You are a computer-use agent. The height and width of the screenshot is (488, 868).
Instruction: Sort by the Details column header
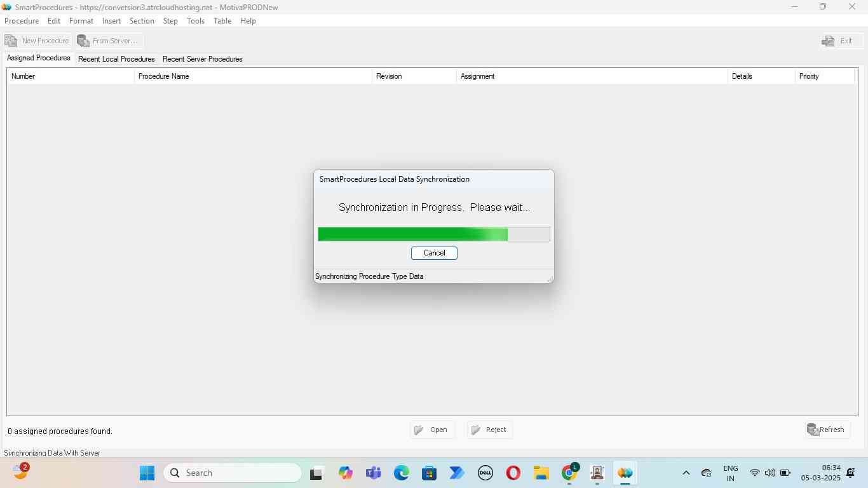click(761, 76)
